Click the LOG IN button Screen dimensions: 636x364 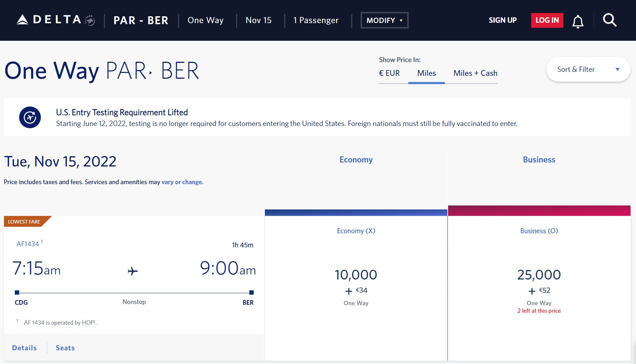click(x=547, y=20)
